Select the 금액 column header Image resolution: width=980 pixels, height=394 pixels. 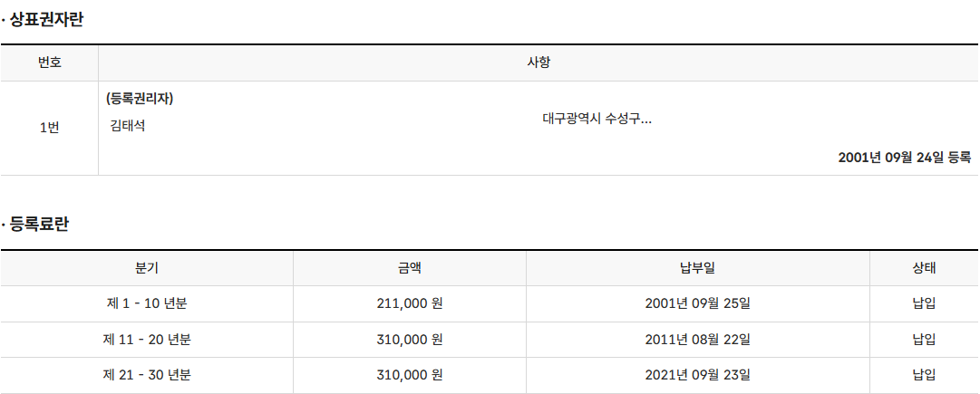[x=410, y=268]
